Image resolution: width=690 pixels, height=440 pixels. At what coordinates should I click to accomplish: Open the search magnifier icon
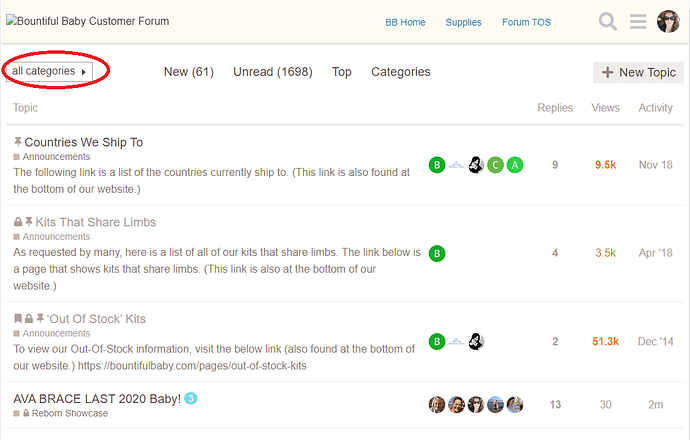click(608, 22)
